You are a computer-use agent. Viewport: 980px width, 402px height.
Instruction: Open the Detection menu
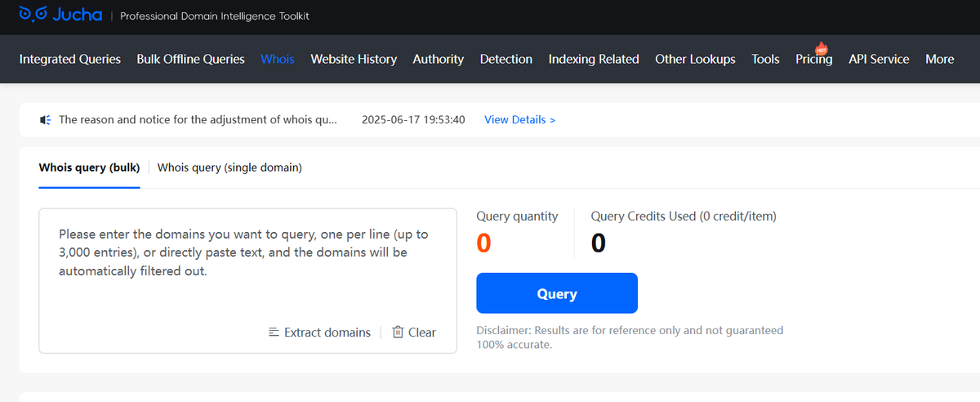click(x=506, y=59)
